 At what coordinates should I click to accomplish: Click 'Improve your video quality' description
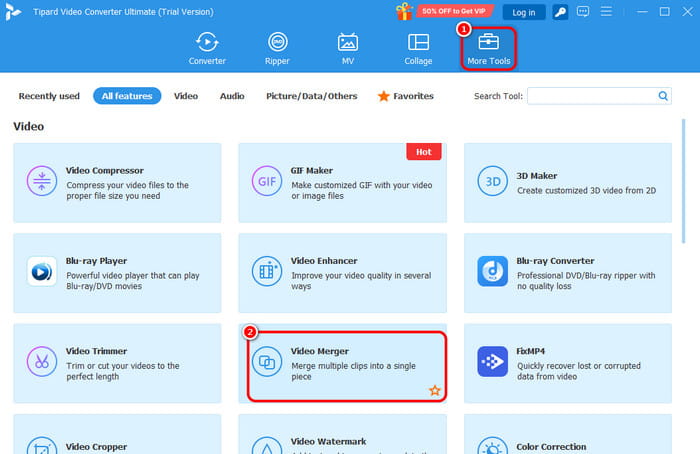click(x=361, y=281)
